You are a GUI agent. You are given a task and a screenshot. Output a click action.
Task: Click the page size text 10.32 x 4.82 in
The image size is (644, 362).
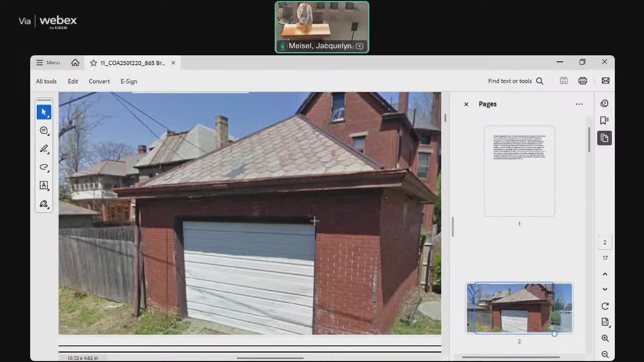point(83,358)
